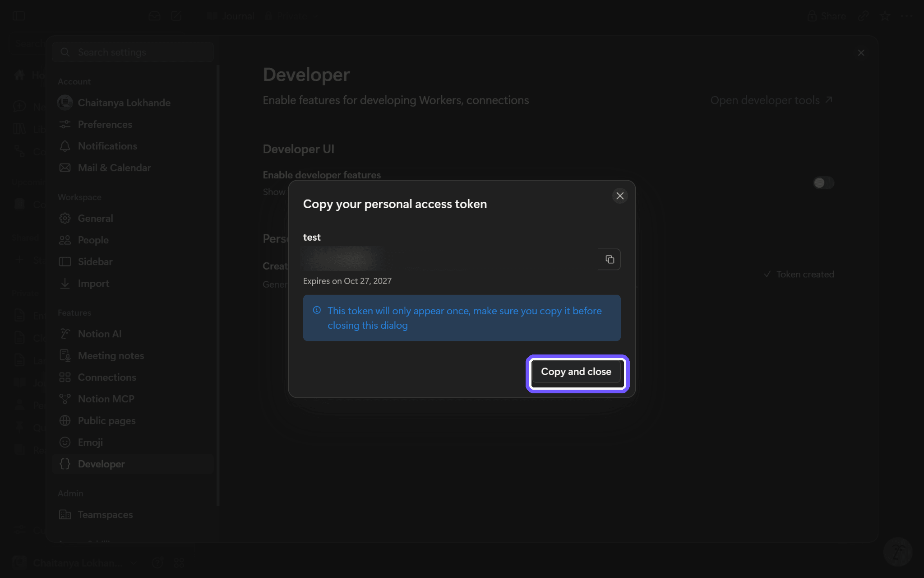Open Mail & Calendar settings
The image size is (924, 578).
click(x=133, y=168)
